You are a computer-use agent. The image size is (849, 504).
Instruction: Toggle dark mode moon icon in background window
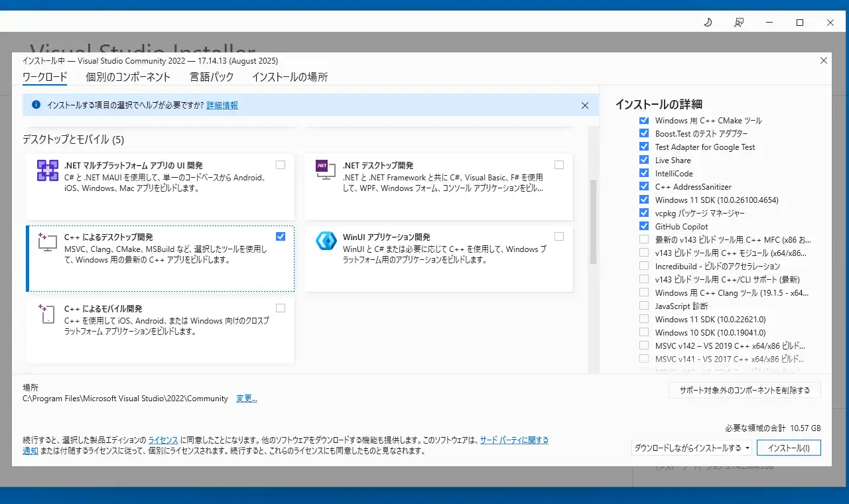click(x=708, y=23)
